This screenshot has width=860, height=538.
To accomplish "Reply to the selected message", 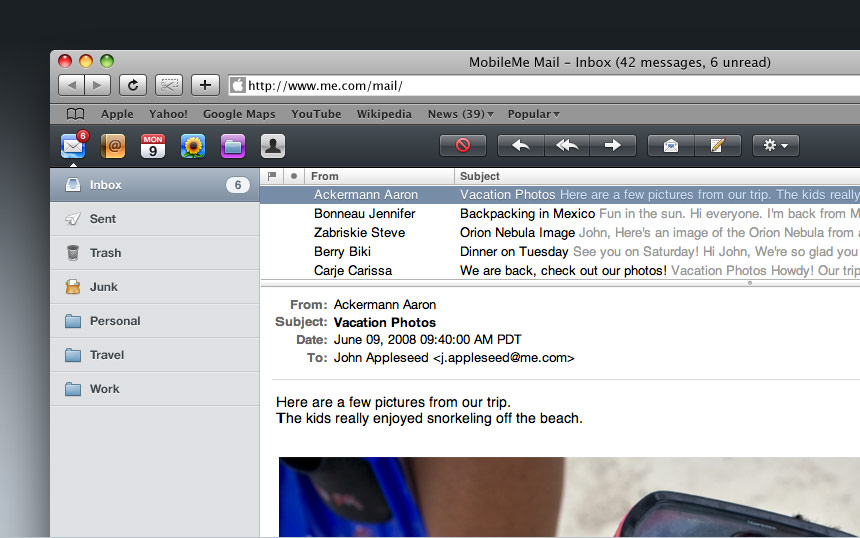I will click(x=520, y=145).
